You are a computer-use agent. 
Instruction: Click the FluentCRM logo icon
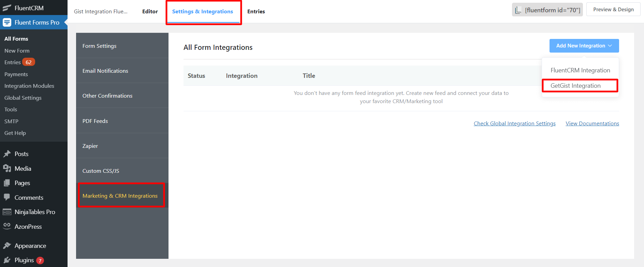click(7, 8)
